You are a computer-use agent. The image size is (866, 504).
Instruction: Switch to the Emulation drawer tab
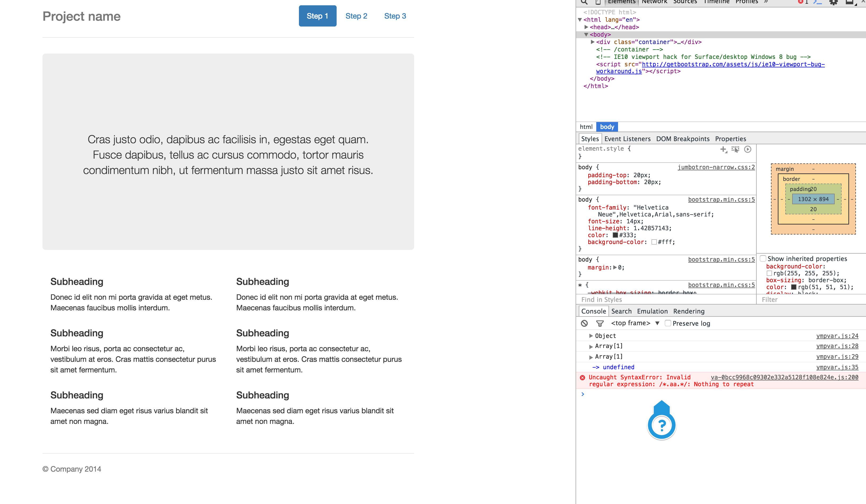coord(652,311)
